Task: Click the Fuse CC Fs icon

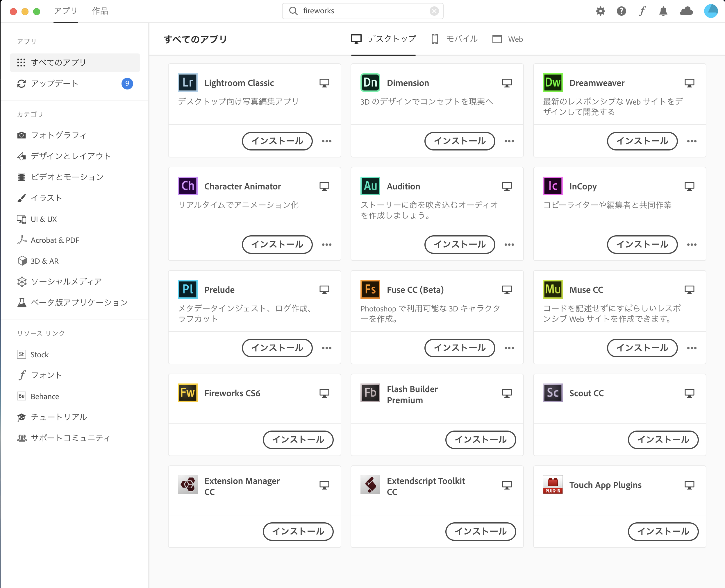Action: (370, 289)
